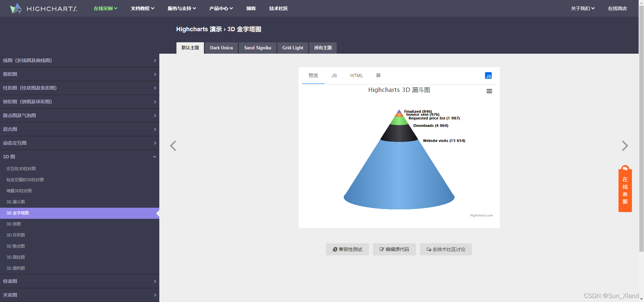Expand the 线图 (折线图及曲线图) category
This screenshot has width=644, height=302.
click(79, 60)
